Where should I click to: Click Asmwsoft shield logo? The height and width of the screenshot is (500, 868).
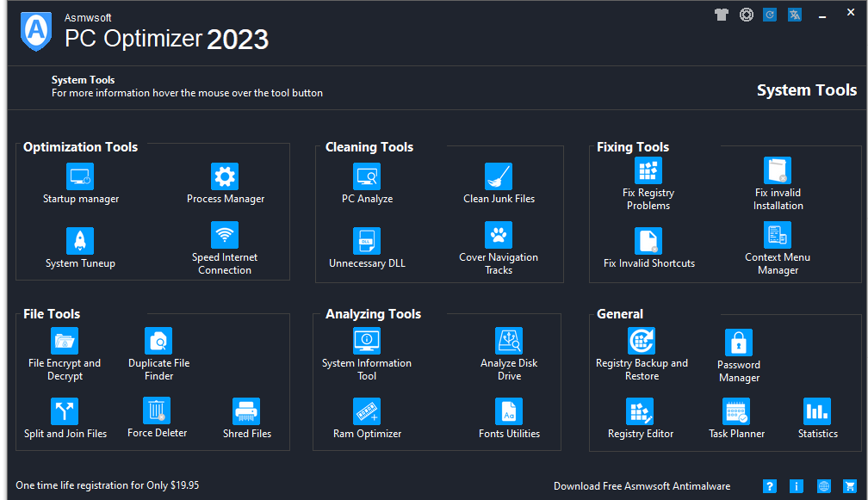(36, 32)
